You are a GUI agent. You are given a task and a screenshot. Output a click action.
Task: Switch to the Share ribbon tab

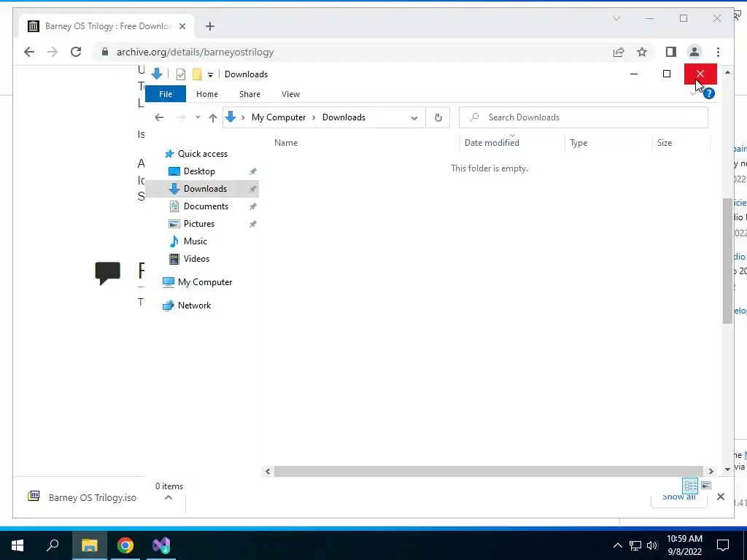pos(249,94)
